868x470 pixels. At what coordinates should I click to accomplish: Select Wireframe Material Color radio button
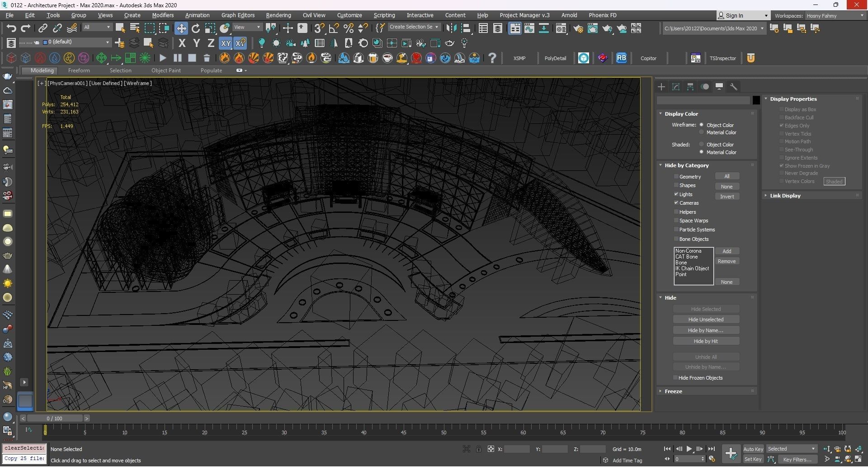click(x=702, y=132)
